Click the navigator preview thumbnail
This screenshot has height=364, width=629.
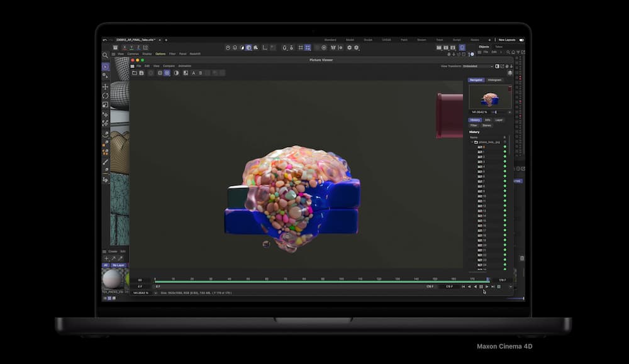[x=490, y=97]
